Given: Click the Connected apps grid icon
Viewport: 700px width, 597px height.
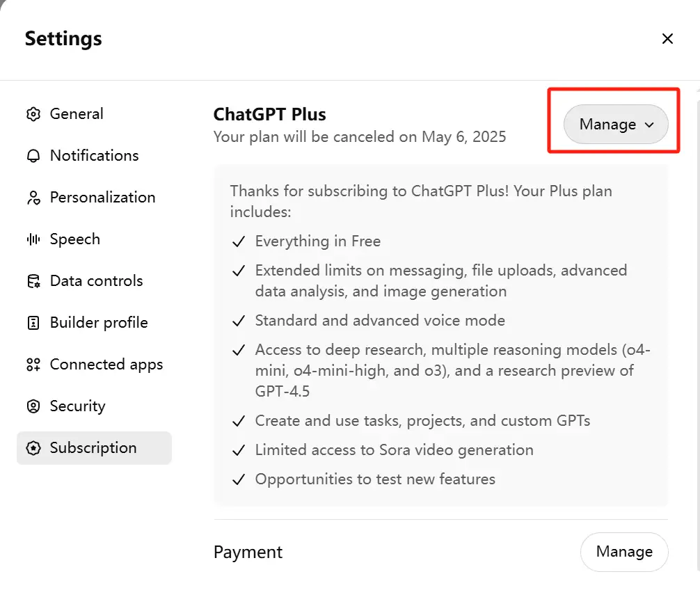Looking at the screenshot, I should pos(33,365).
